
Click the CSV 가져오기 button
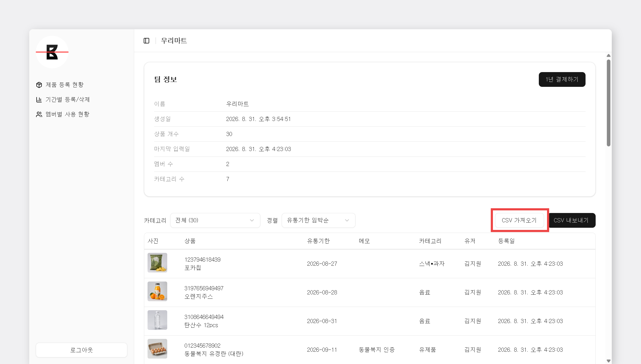tap(519, 220)
